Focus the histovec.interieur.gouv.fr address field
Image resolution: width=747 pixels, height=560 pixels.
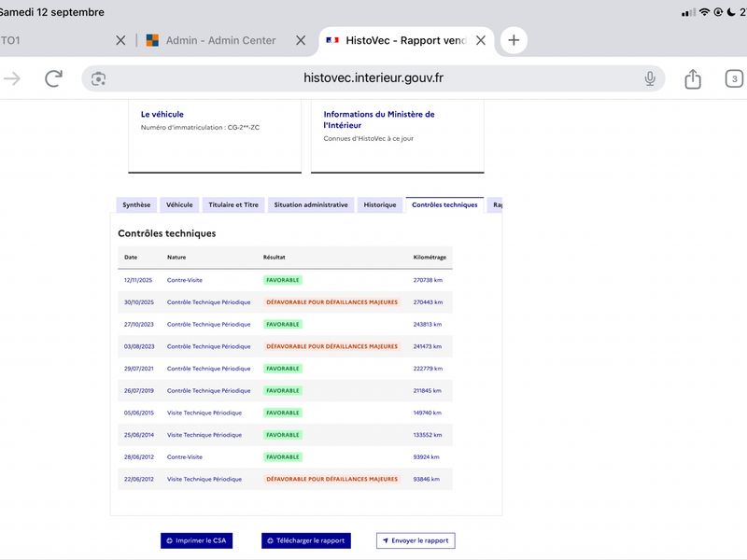(373, 78)
